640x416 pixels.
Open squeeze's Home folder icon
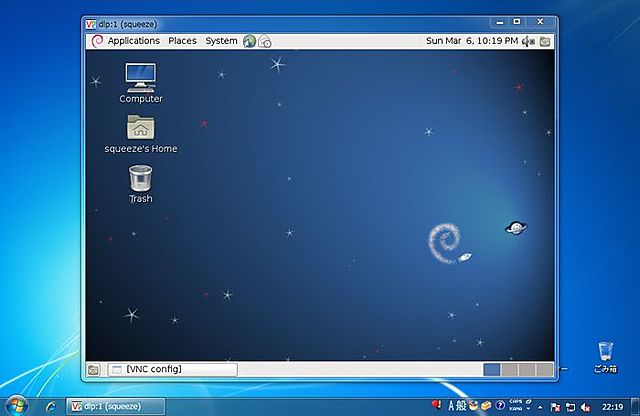(140, 133)
